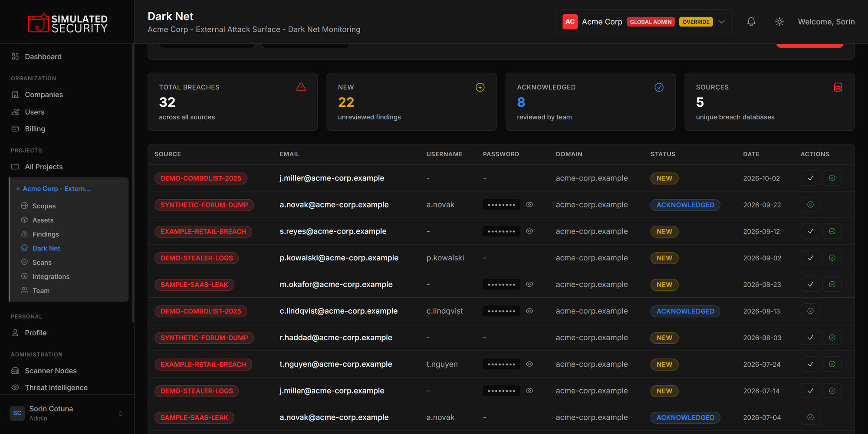
Task: Open the Billing page
Action: coord(35,129)
